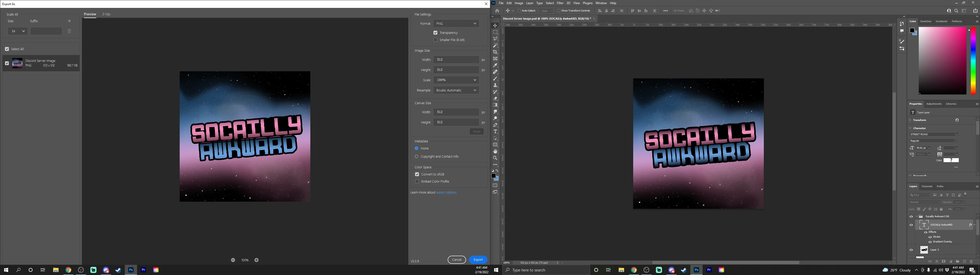Enable Smaller File (8-bit) option
Viewport: 980px width, 275px height.
[435, 40]
